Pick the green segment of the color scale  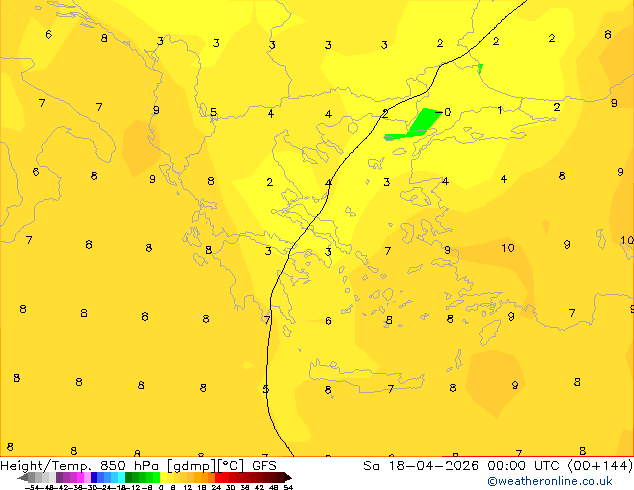[140, 477]
